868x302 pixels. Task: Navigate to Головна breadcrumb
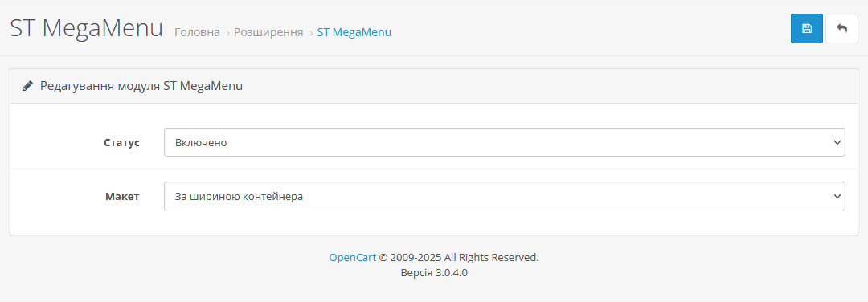(197, 33)
